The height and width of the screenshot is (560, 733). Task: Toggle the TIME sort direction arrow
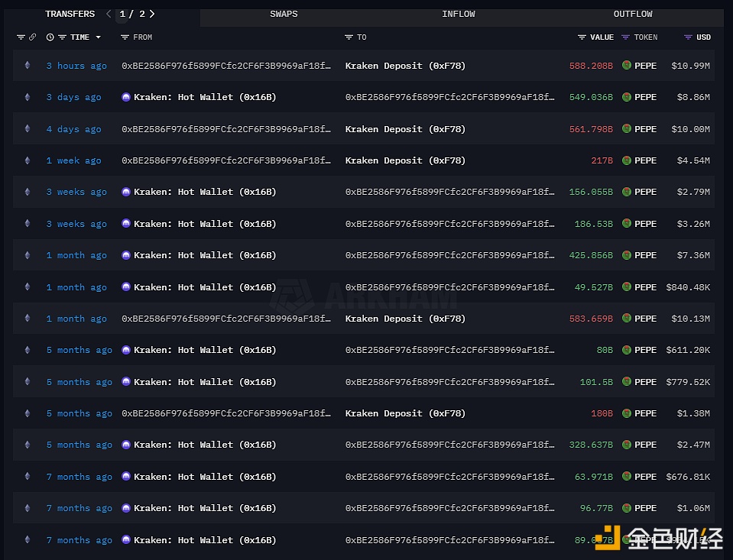coord(98,37)
